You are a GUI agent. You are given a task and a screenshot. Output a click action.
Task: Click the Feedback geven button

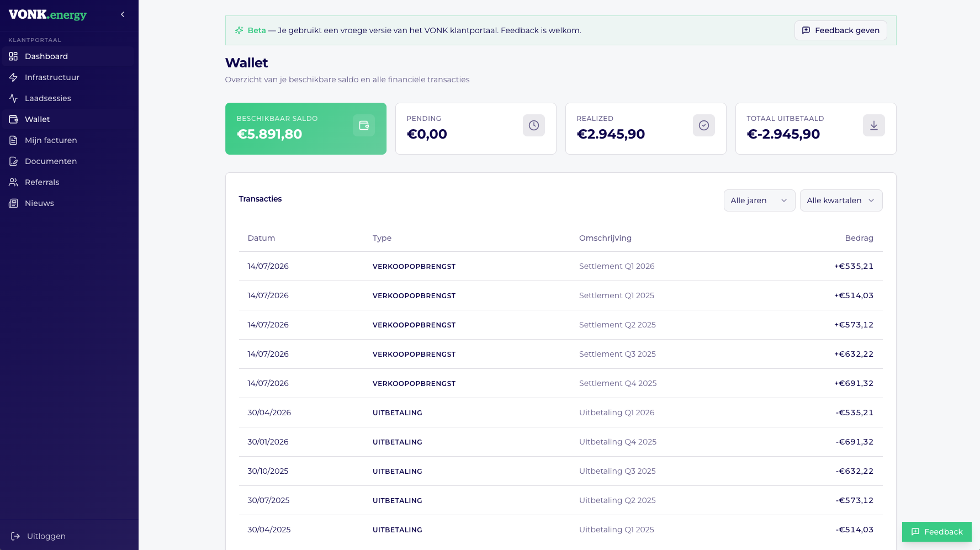pyautogui.click(x=840, y=30)
